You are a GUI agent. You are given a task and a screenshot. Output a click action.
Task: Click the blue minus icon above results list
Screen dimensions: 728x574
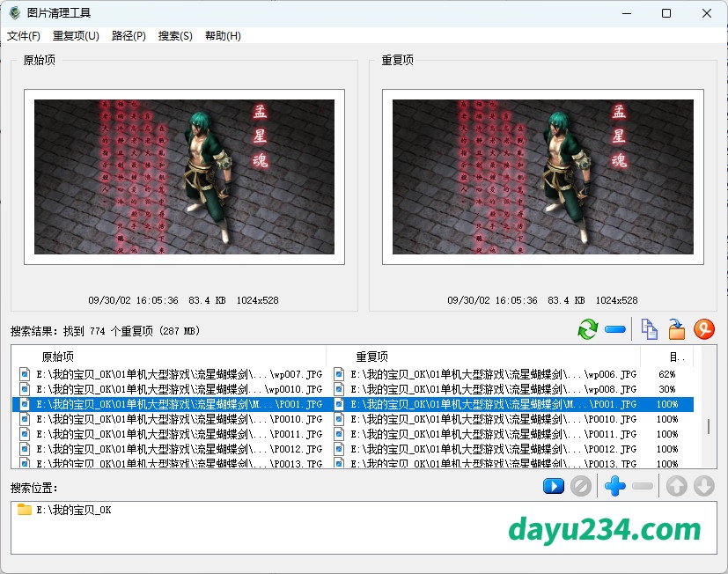(x=615, y=330)
